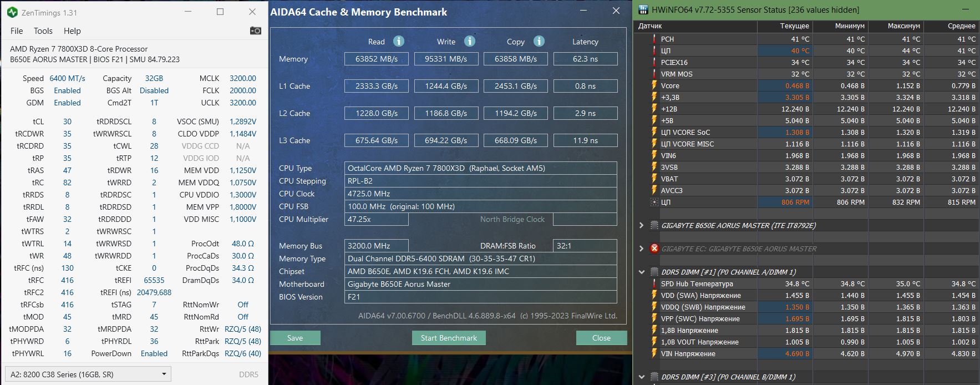The image size is (980, 385).
Task: Click the VDD (SWA) Напряжение row
Action: click(x=806, y=295)
